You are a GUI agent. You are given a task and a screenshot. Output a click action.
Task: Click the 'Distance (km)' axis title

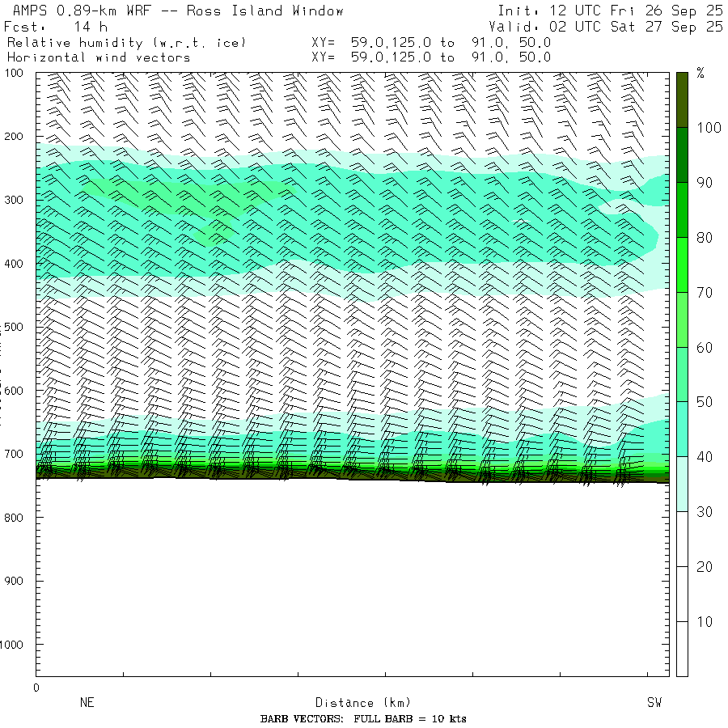pyautogui.click(x=363, y=703)
